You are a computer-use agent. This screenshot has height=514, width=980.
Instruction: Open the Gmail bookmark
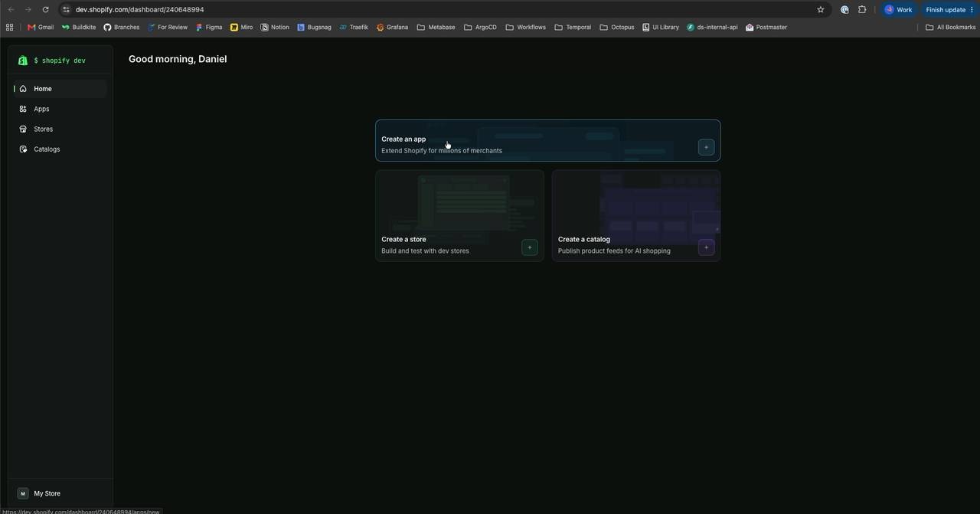click(41, 27)
